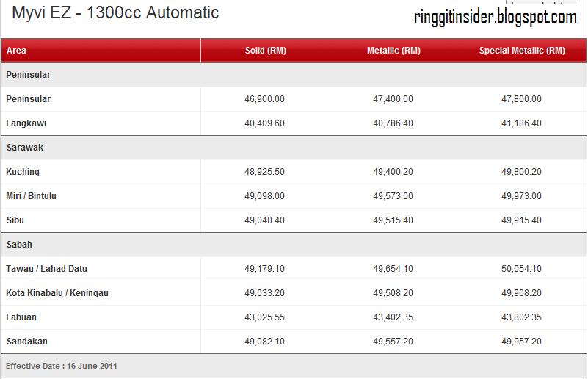The height and width of the screenshot is (379, 588).
Task: Click the Solid (RM) column header
Action: click(266, 51)
